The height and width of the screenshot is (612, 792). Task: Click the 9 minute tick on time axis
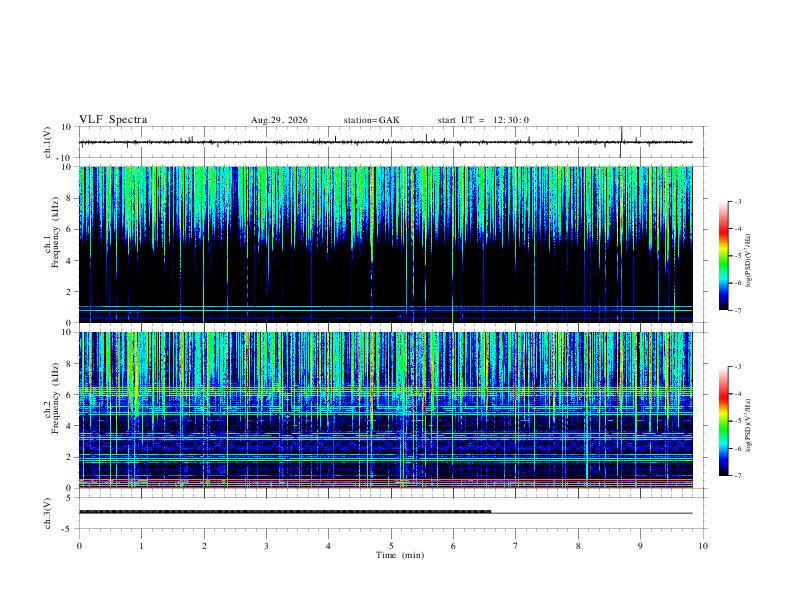pos(640,546)
